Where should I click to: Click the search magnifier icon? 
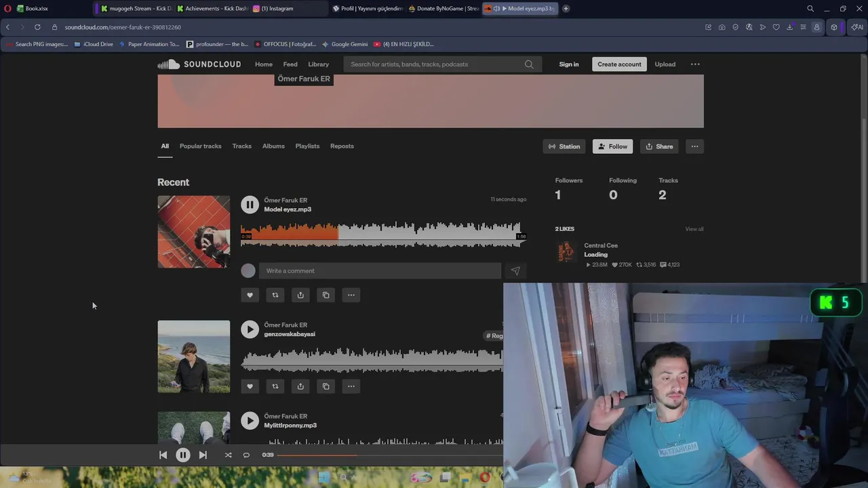coord(529,64)
